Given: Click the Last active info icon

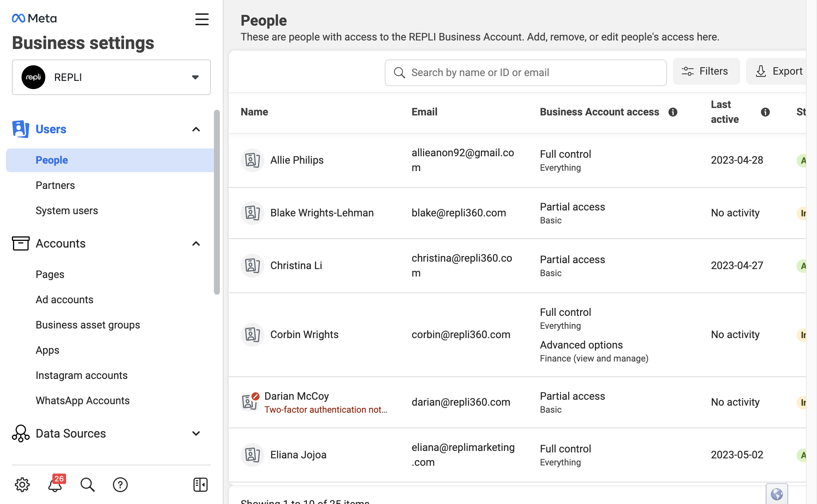Looking at the screenshot, I should [x=765, y=112].
